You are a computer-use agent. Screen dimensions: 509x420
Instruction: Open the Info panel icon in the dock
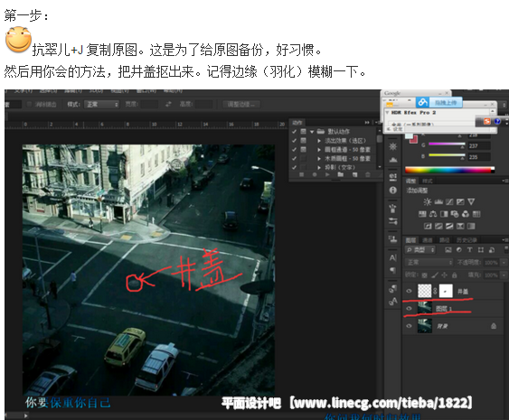pyautogui.click(x=392, y=190)
